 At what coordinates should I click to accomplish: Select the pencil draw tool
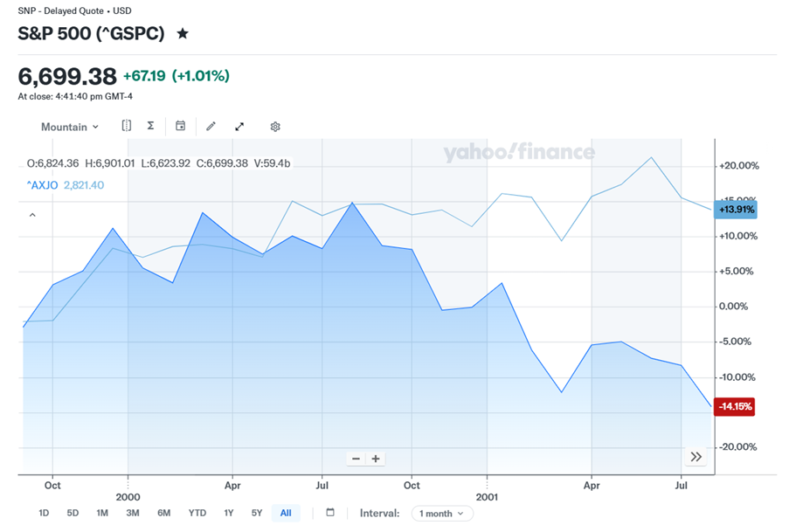coord(211,127)
